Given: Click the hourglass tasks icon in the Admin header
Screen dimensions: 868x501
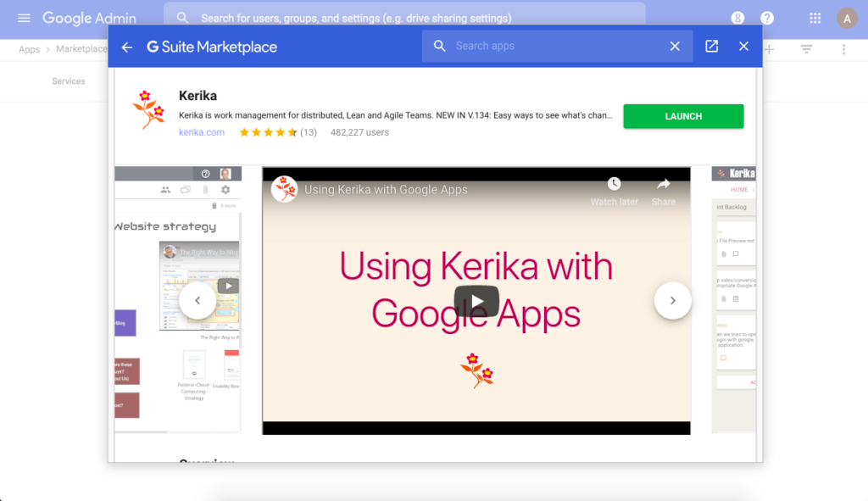Looking at the screenshot, I should point(737,19).
